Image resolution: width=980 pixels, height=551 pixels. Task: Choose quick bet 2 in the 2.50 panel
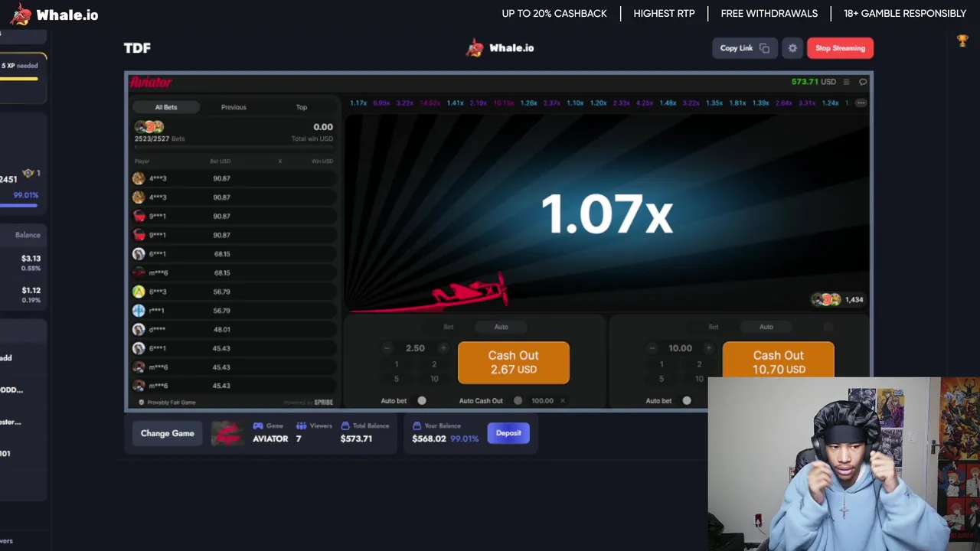(434, 364)
